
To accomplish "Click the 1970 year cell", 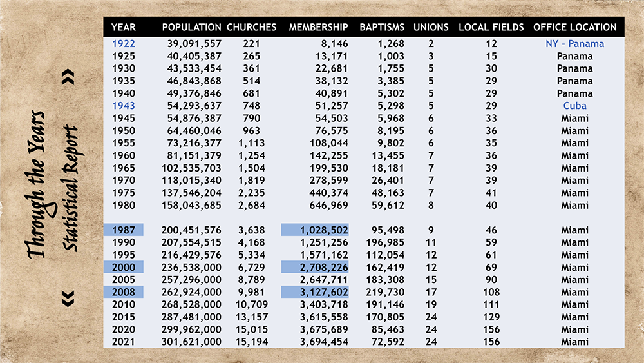I will pyautogui.click(x=124, y=180).
